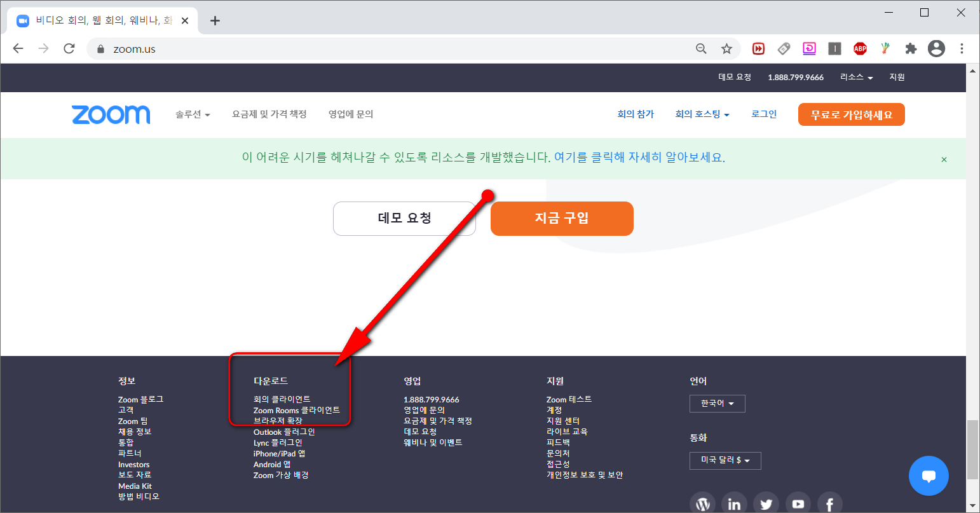Open the blue chat bubble widget
This screenshot has width=980, height=513.
929,475
